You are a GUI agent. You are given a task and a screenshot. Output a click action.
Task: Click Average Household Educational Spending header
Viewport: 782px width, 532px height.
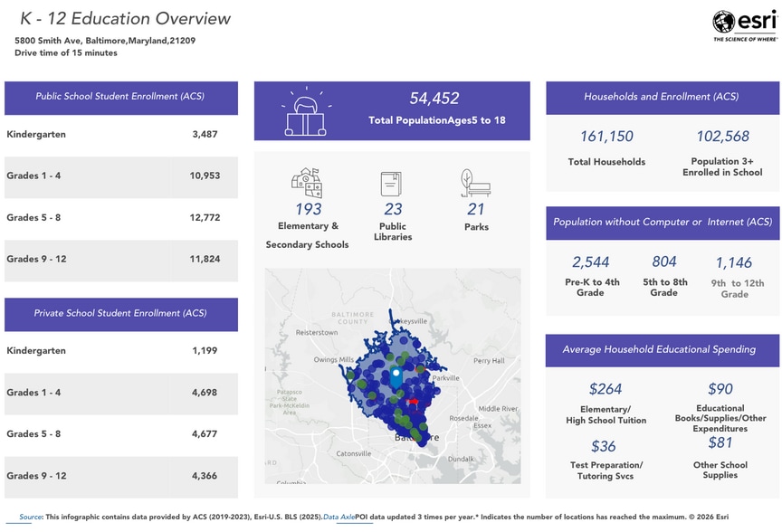661,349
